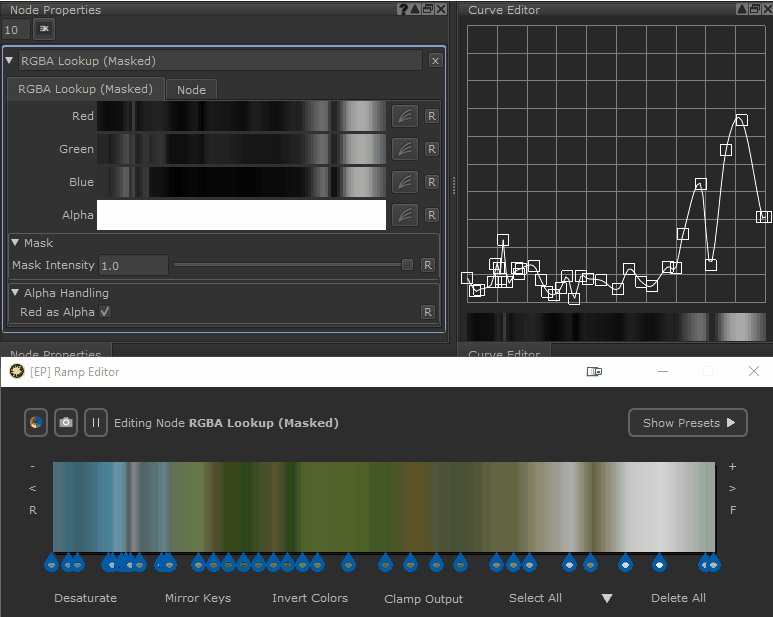Viewport: 773px width, 617px height.
Task: Collapse the Alpha Handling section
Action: click(15, 293)
